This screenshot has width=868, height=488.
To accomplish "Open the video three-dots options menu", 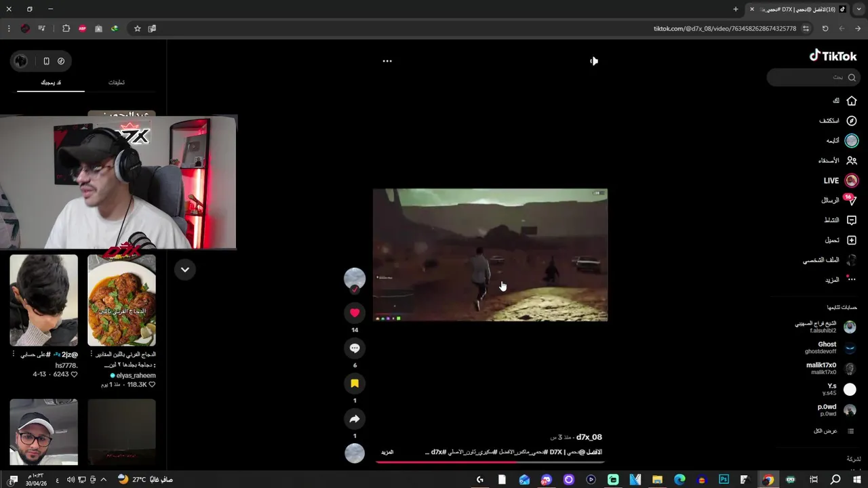I will [387, 61].
